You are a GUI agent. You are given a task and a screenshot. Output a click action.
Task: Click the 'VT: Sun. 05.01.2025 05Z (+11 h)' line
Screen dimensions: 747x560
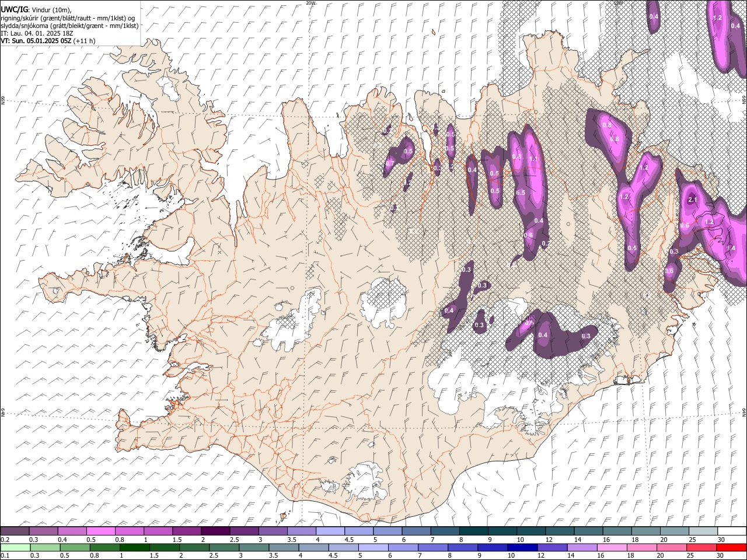[48, 41]
